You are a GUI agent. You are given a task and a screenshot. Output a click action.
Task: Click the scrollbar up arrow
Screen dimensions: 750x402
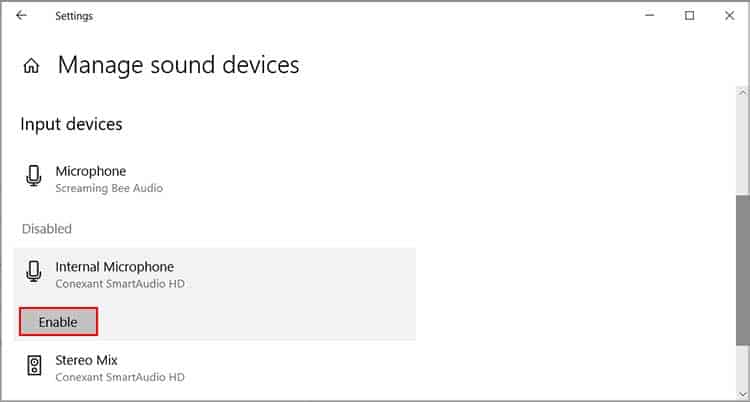(742, 93)
